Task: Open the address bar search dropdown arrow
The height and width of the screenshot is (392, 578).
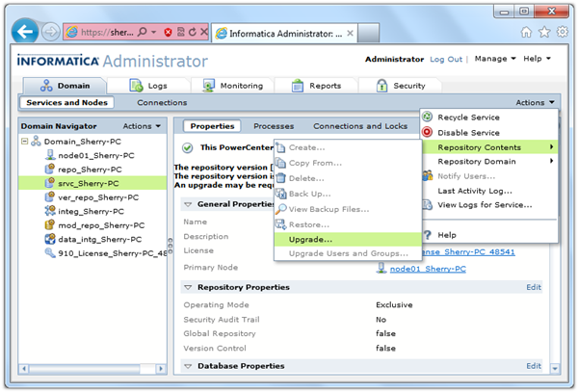Action: (x=154, y=32)
